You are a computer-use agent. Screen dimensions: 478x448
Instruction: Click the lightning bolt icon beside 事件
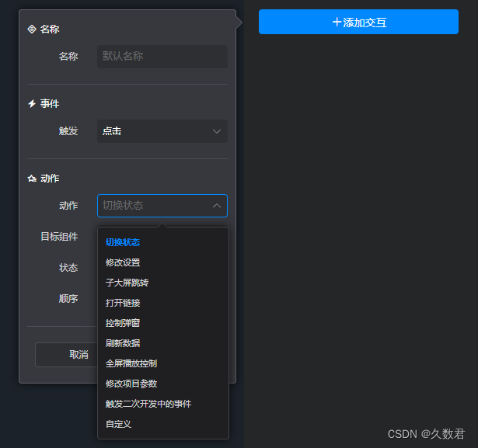[x=32, y=103]
